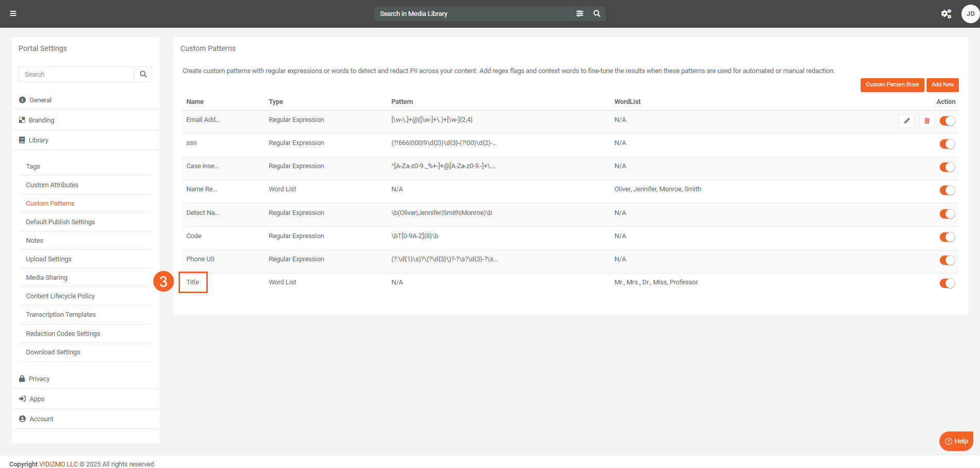Switch off the Phone US pattern
This screenshot has height=468, width=980.
[947, 260]
